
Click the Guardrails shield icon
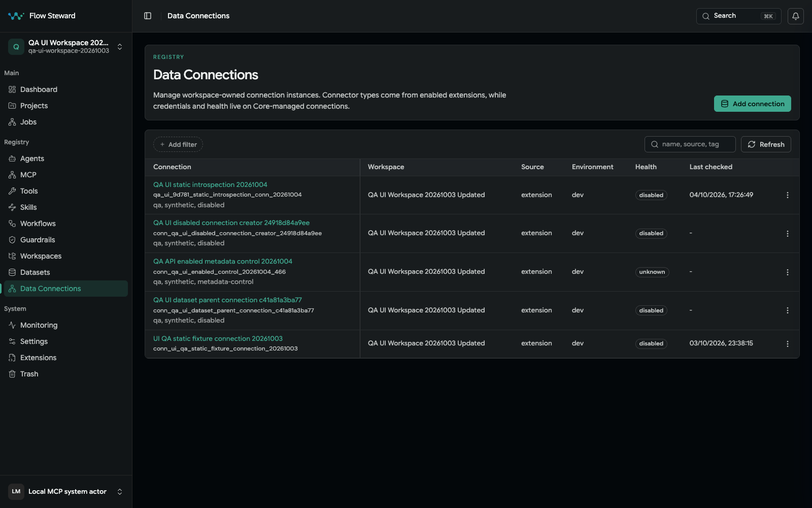pyautogui.click(x=12, y=240)
